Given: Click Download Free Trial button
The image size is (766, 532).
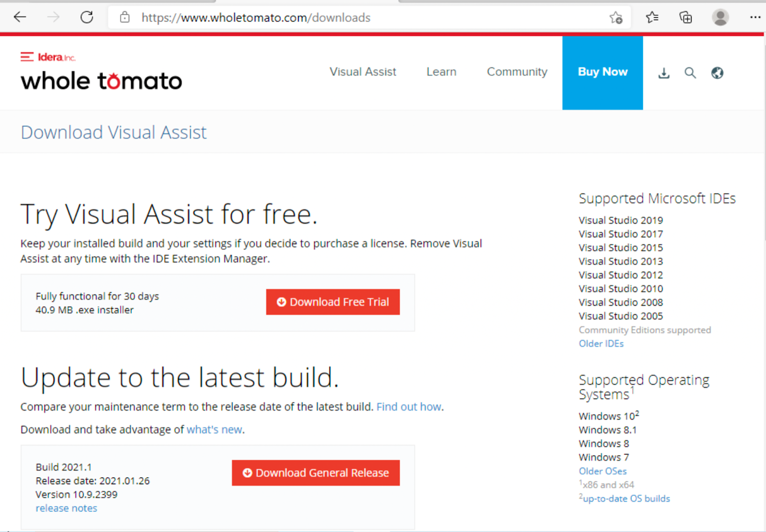Looking at the screenshot, I should pos(333,302).
